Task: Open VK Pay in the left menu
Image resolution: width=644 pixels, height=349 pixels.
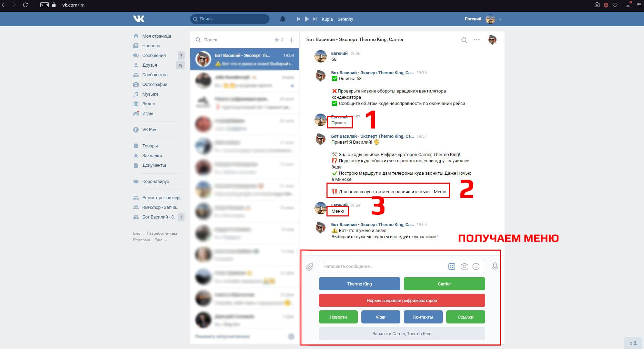Action: (x=149, y=129)
